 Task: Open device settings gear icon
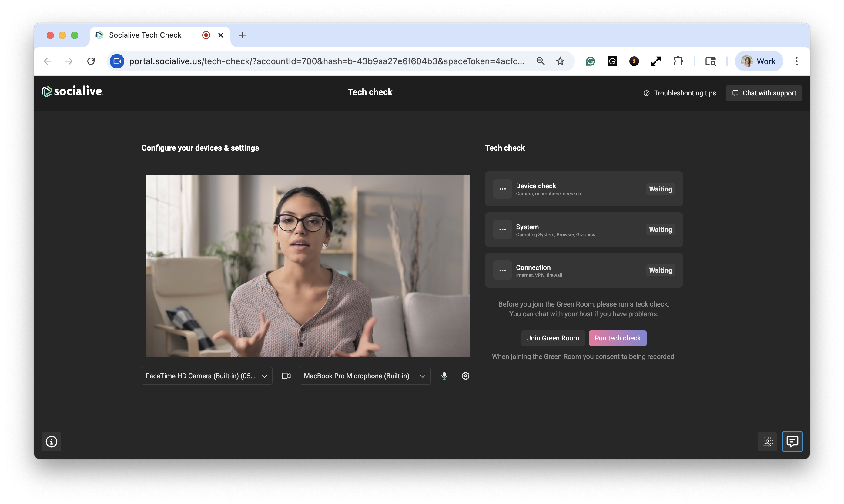pos(465,376)
